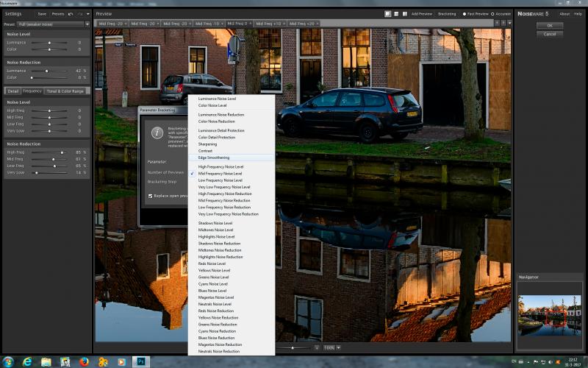Open Windows Explorer folder icon in taskbar
This screenshot has width=588, height=368.
click(46, 361)
